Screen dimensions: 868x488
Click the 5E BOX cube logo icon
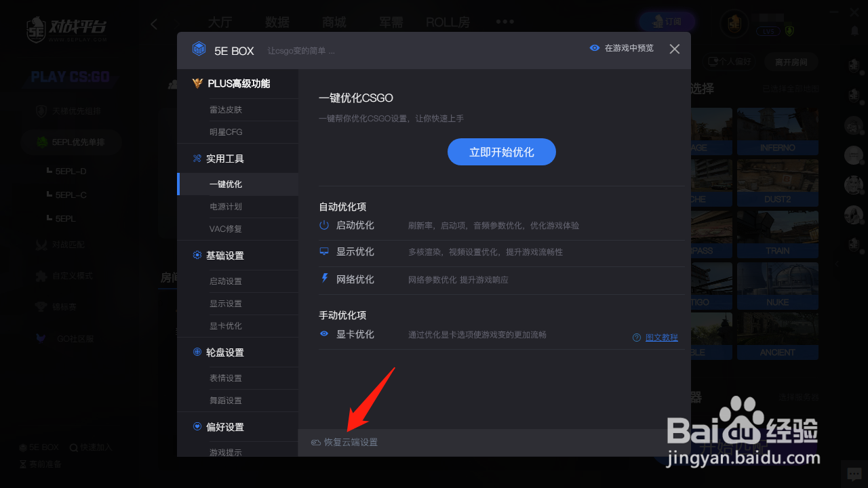(x=199, y=49)
